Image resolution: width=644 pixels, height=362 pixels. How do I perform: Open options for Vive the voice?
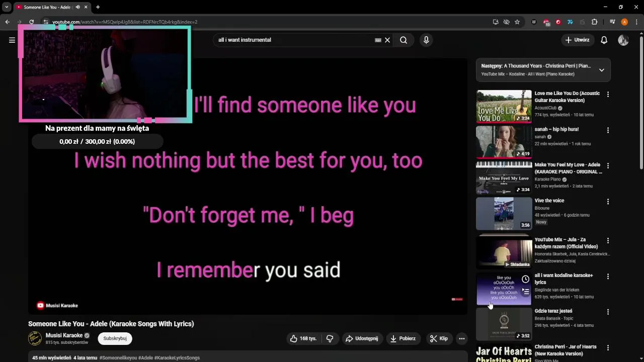[x=608, y=202]
